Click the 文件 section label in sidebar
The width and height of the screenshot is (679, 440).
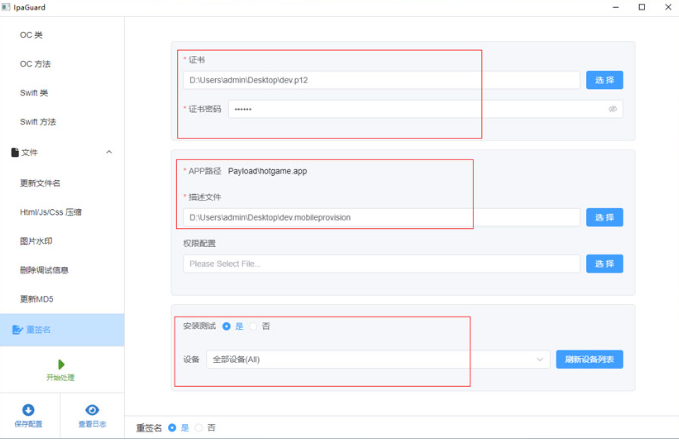pos(29,152)
